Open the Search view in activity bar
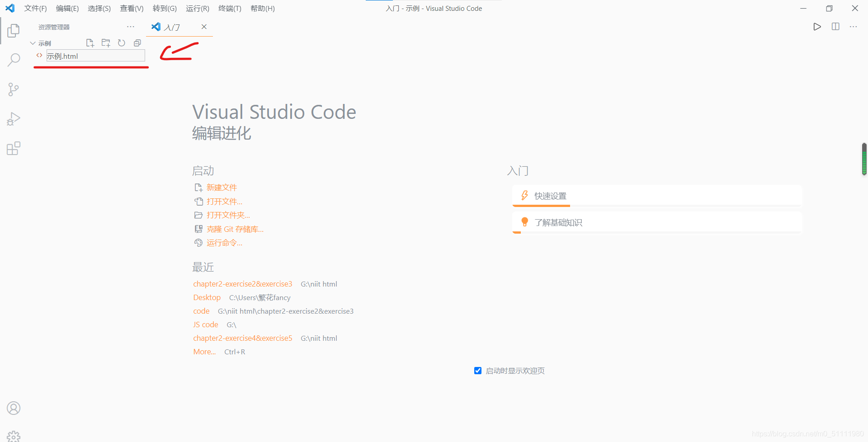Image resolution: width=868 pixels, height=442 pixels. click(x=14, y=60)
